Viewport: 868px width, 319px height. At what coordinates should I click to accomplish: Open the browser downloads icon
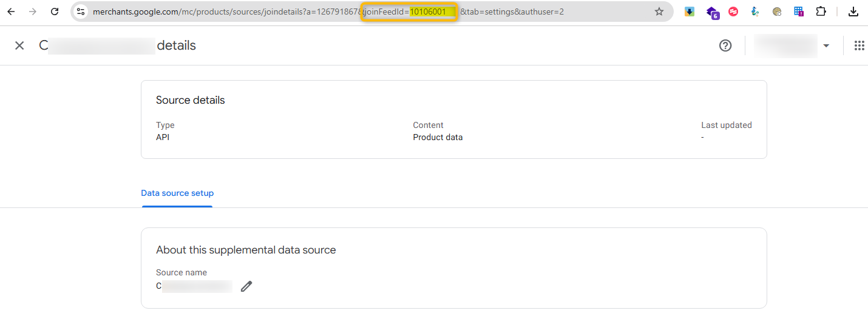click(853, 12)
